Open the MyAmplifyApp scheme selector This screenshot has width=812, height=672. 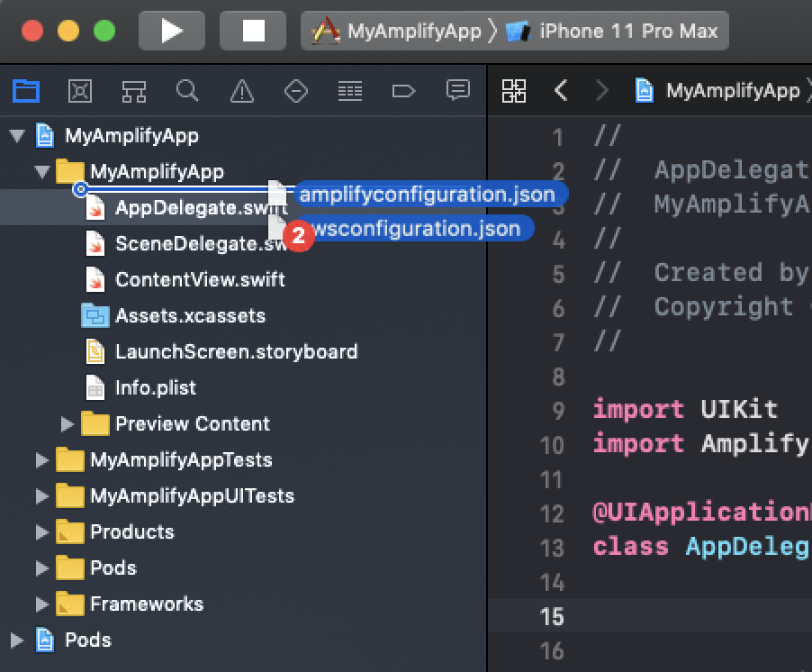click(403, 32)
